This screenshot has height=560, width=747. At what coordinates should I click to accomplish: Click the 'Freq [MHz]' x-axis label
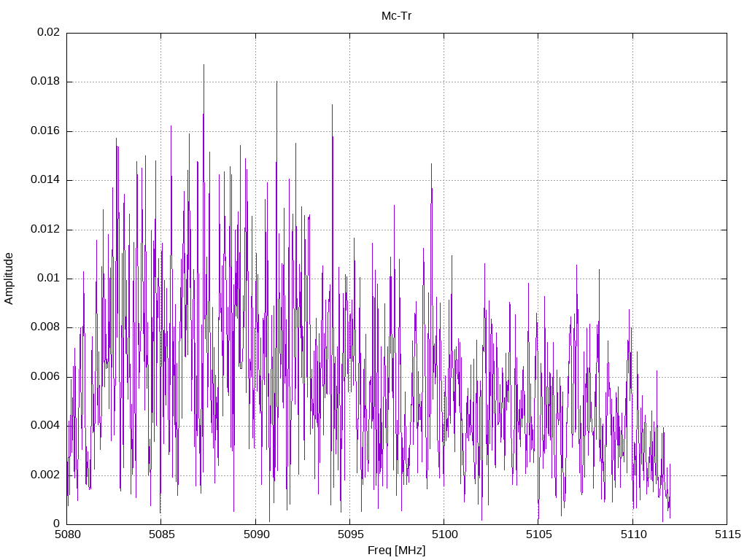(396, 551)
